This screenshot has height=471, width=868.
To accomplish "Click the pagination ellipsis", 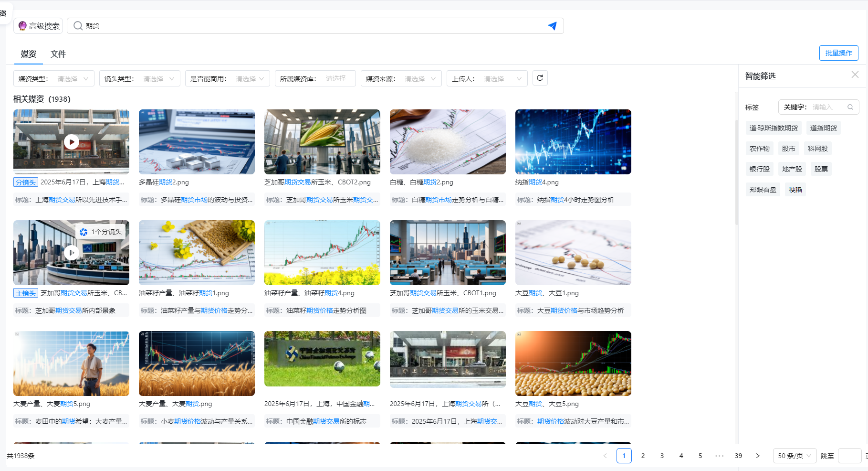I will [720, 456].
